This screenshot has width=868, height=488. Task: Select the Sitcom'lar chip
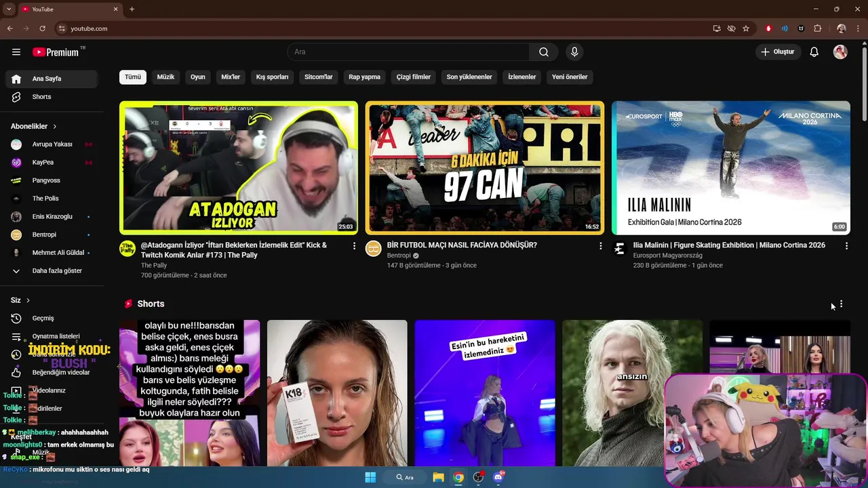(x=319, y=77)
